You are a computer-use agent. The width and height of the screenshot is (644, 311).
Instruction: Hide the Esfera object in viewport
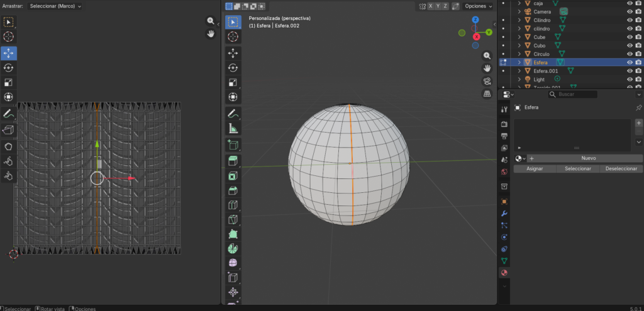630,62
